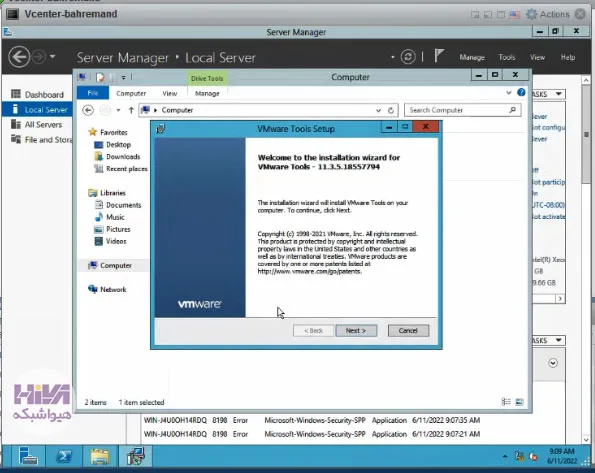Open the Computer ribbon tab
Viewport: 595px width, 473px height.
(x=131, y=93)
